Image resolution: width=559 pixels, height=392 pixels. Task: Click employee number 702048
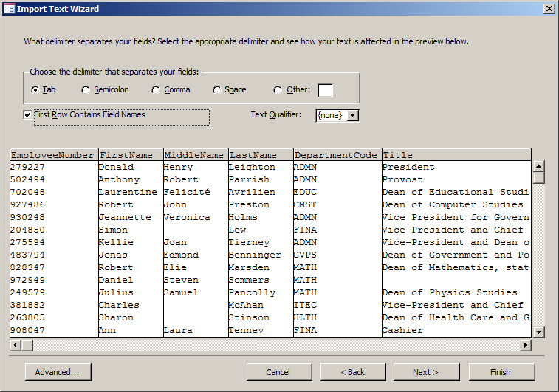(x=27, y=192)
